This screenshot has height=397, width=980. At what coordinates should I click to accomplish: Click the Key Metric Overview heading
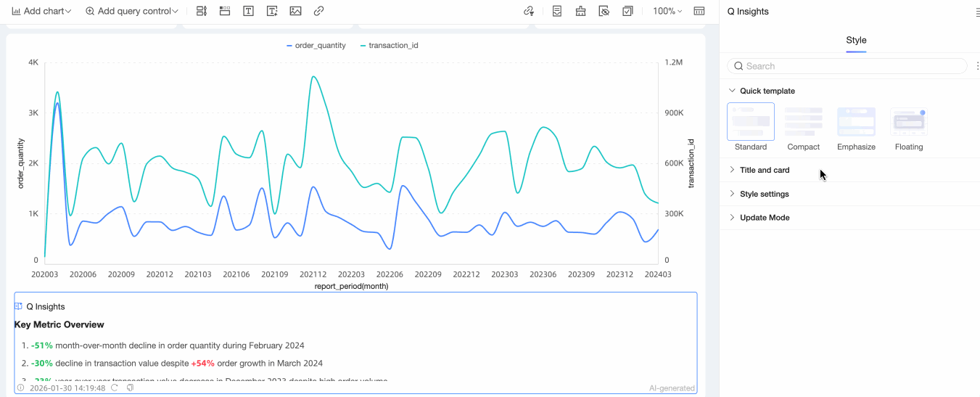tap(59, 324)
